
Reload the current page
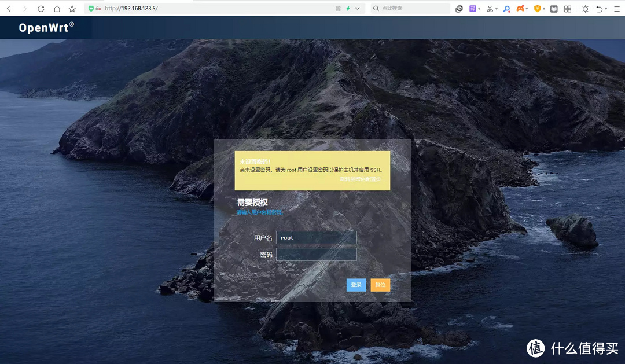coord(41,8)
